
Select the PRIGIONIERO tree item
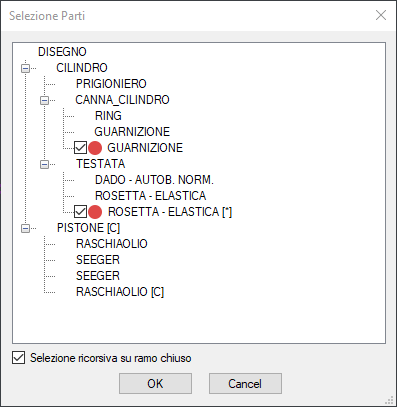pyautogui.click(x=111, y=84)
